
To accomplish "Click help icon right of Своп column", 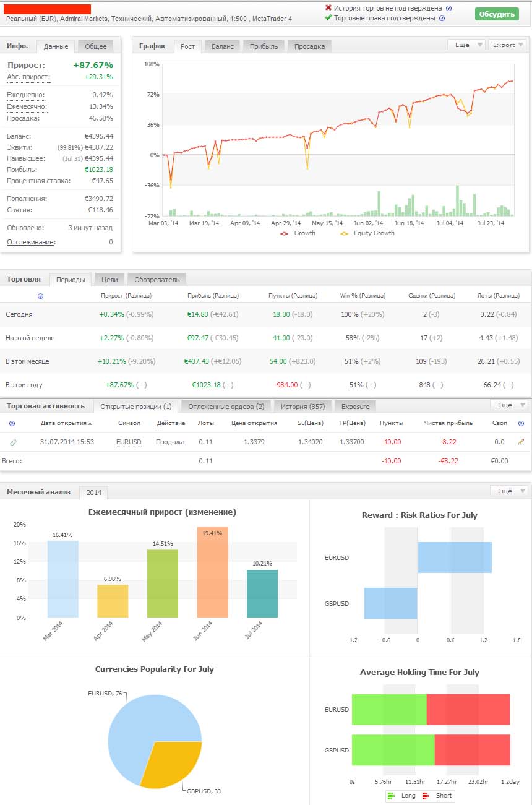I will pyautogui.click(x=521, y=423).
